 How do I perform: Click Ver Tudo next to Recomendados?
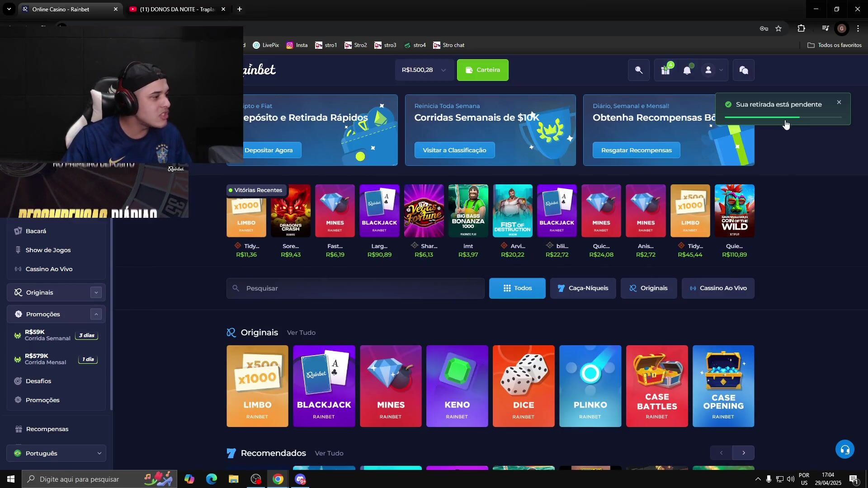pos(329,453)
